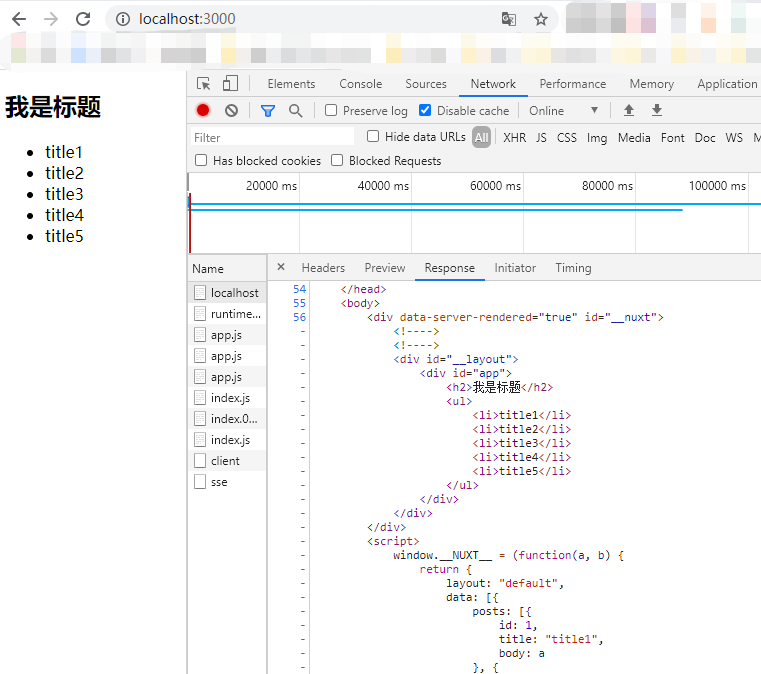Select the localhost request row
Screen dimensions: 761x674
(227, 292)
